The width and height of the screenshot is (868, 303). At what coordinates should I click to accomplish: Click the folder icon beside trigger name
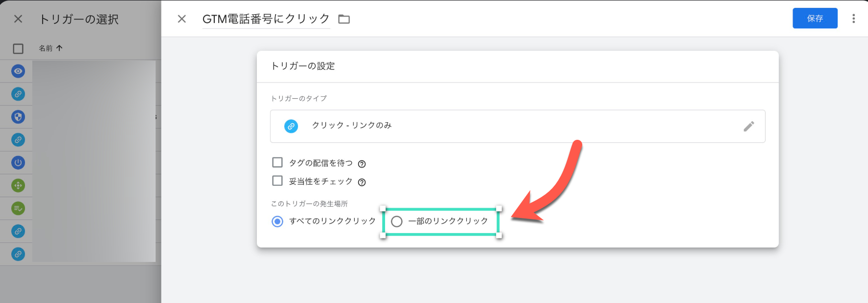tap(344, 19)
